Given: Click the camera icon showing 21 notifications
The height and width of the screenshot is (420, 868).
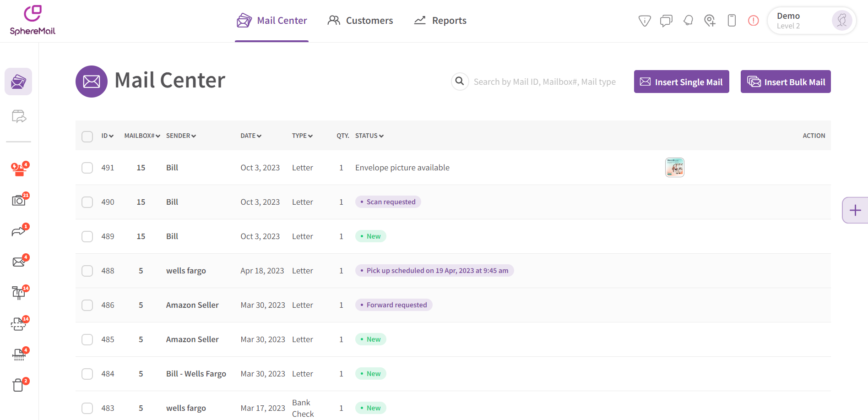Looking at the screenshot, I should pyautogui.click(x=18, y=200).
